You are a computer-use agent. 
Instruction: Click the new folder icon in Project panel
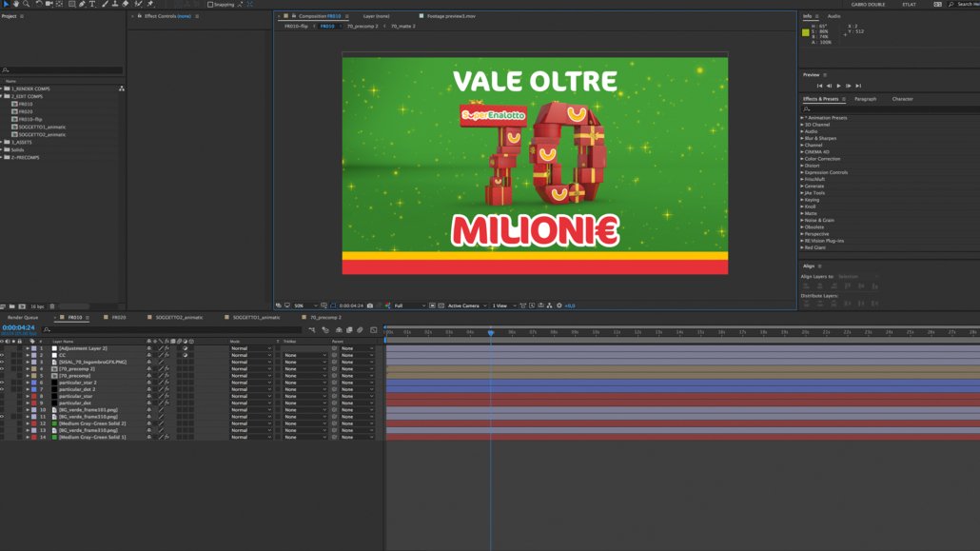click(x=11, y=306)
